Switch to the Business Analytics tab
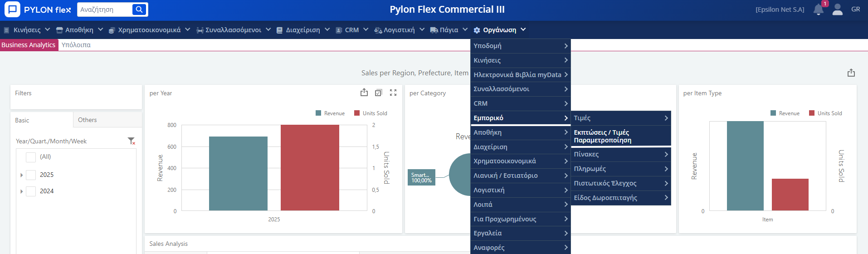This screenshot has width=868, height=254. 29,45
